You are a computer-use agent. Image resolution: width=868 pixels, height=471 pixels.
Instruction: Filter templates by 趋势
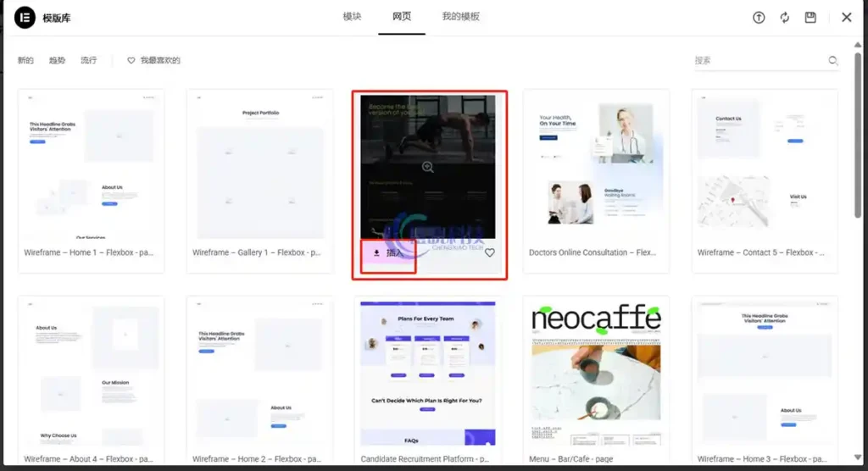[x=57, y=61]
